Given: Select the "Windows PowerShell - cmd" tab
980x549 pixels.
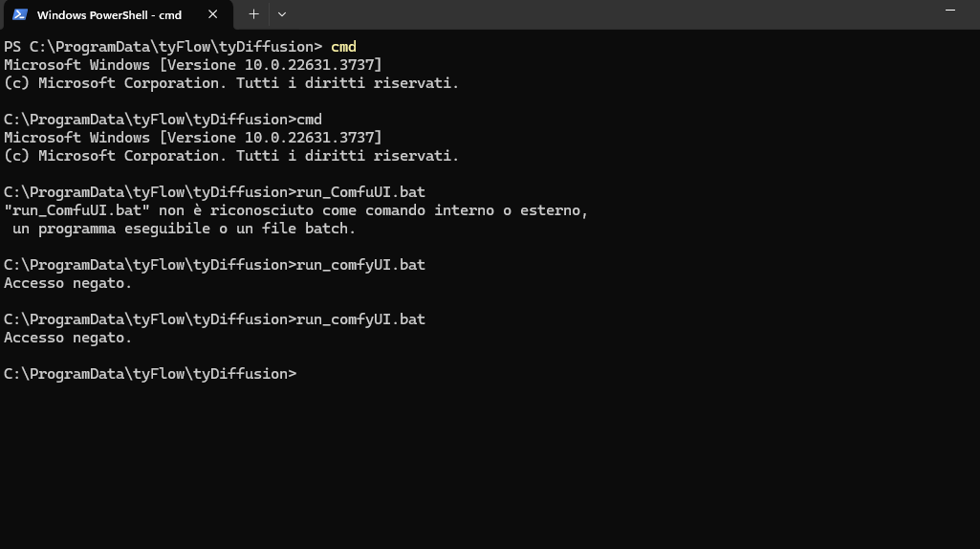Looking at the screenshot, I should tap(109, 15).
